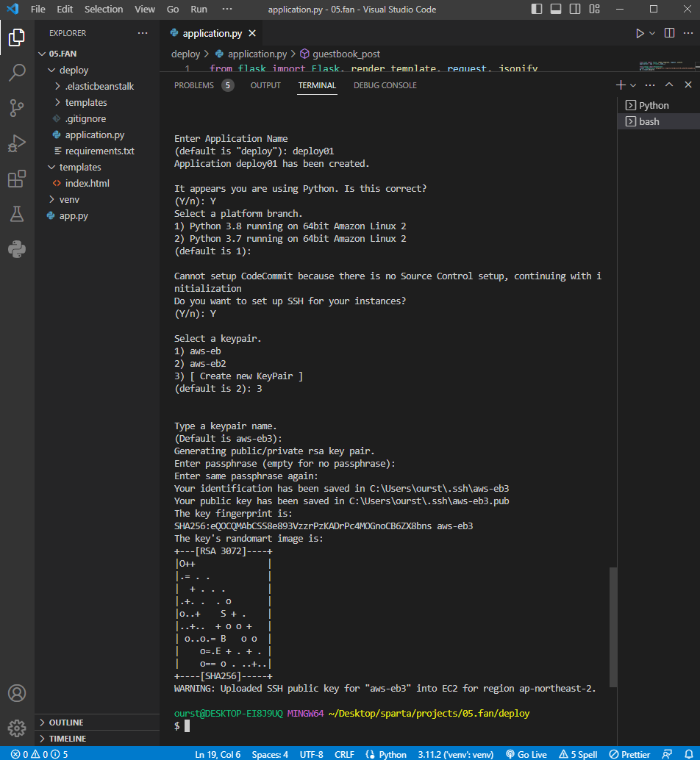Expand the OUTLINE section
The width and height of the screenshot is (700, 760).
tap(97, 723)
